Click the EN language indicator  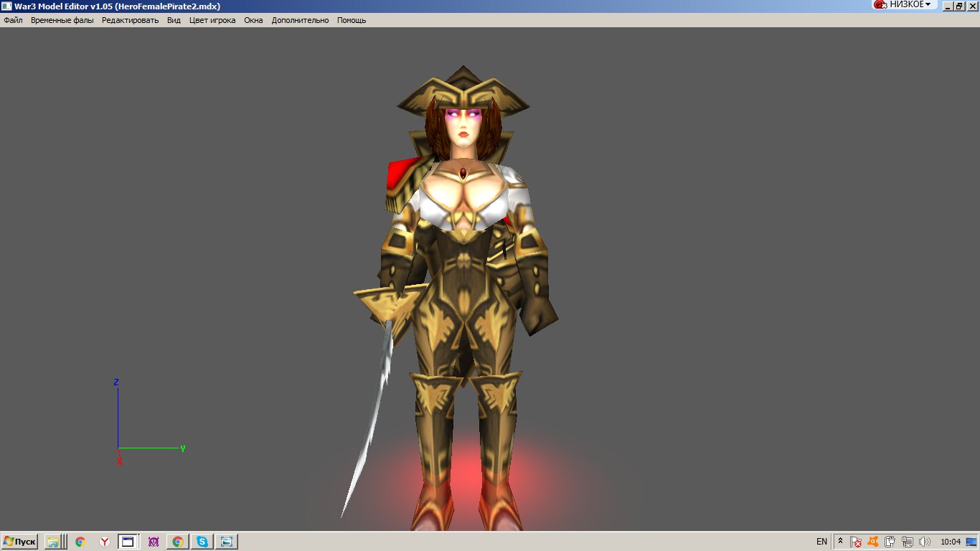[821, 542]
